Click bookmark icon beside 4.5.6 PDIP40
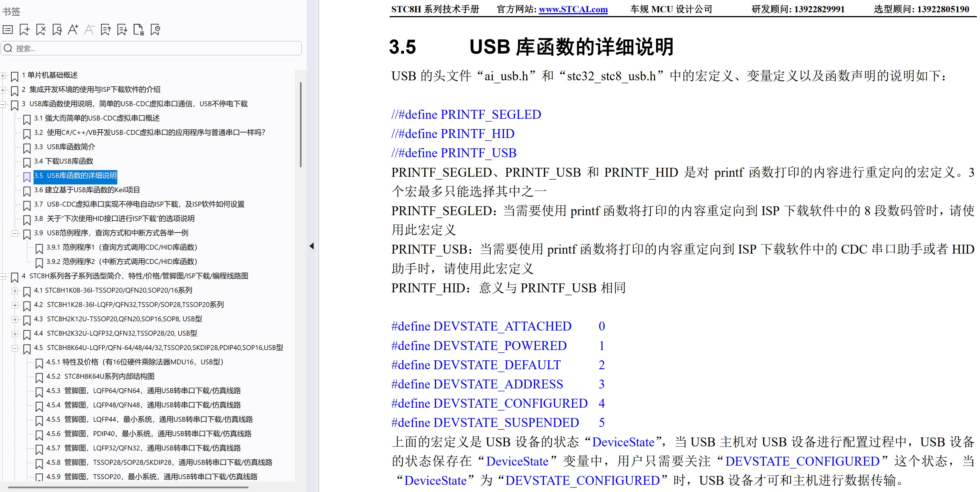The height and width of the screenshot is (492, 980). pos(39,435)
